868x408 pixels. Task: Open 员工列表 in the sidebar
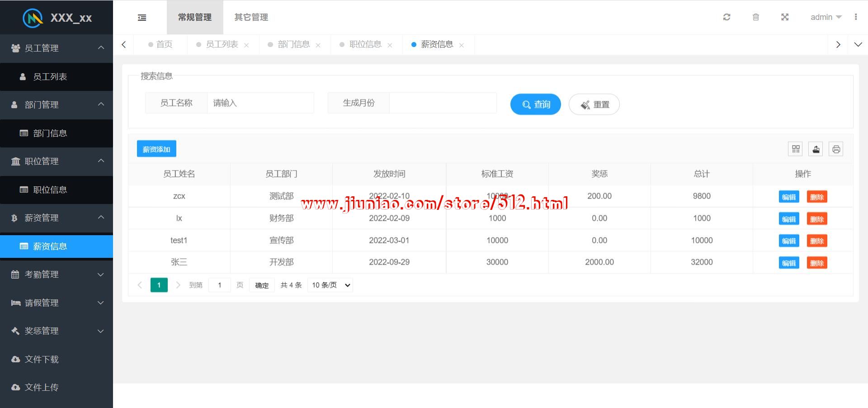tap(57, 77)
